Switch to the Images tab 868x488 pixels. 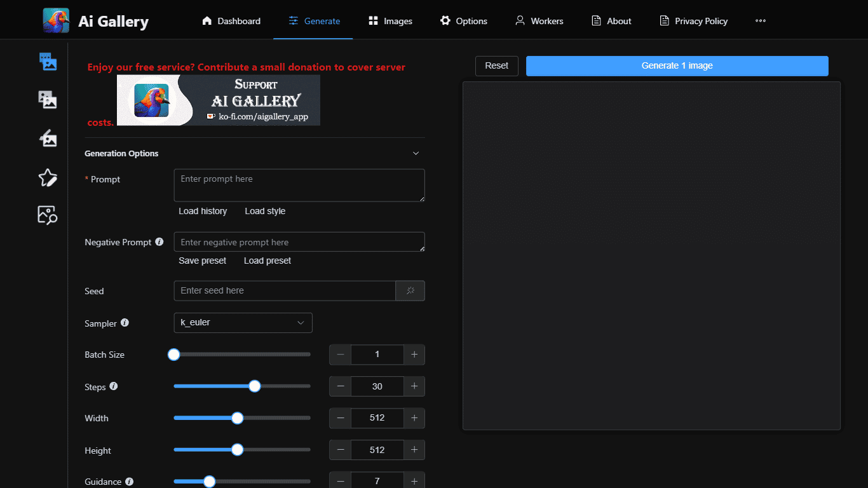[390, 21]
